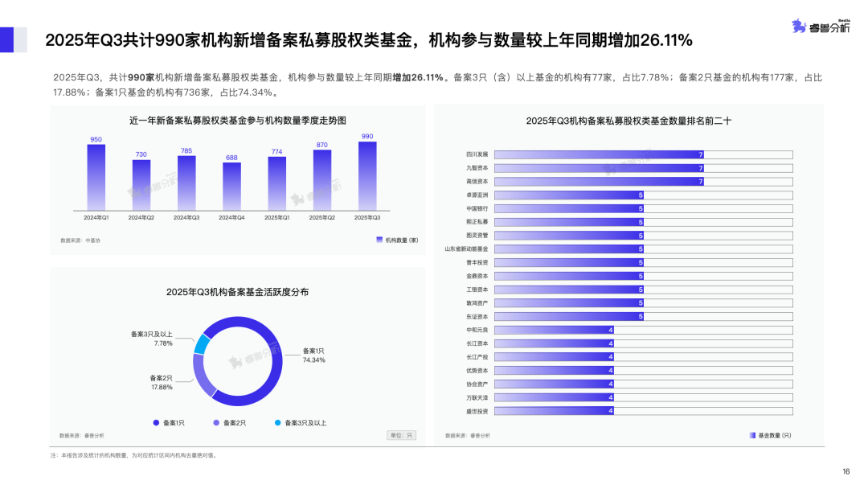Click the 7.78% donut callout label
This screenshot has width=868, height=489.
[x=163, y=343]
